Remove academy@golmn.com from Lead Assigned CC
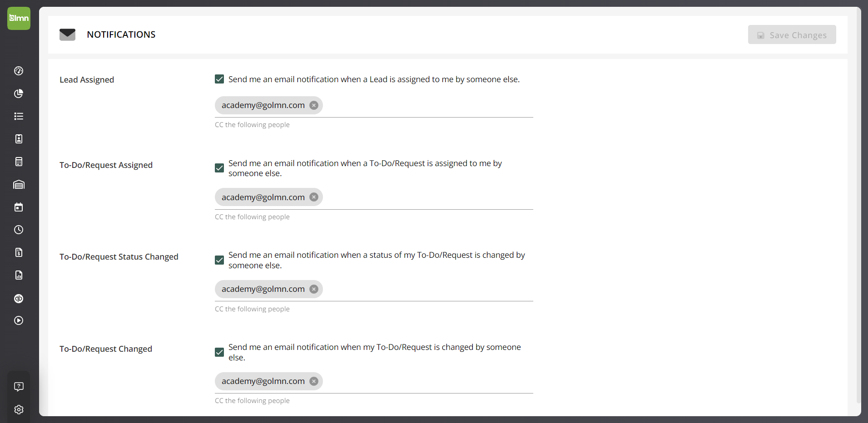Image resolution: width=868 pixels, height=423 pixels. (314, 105)
